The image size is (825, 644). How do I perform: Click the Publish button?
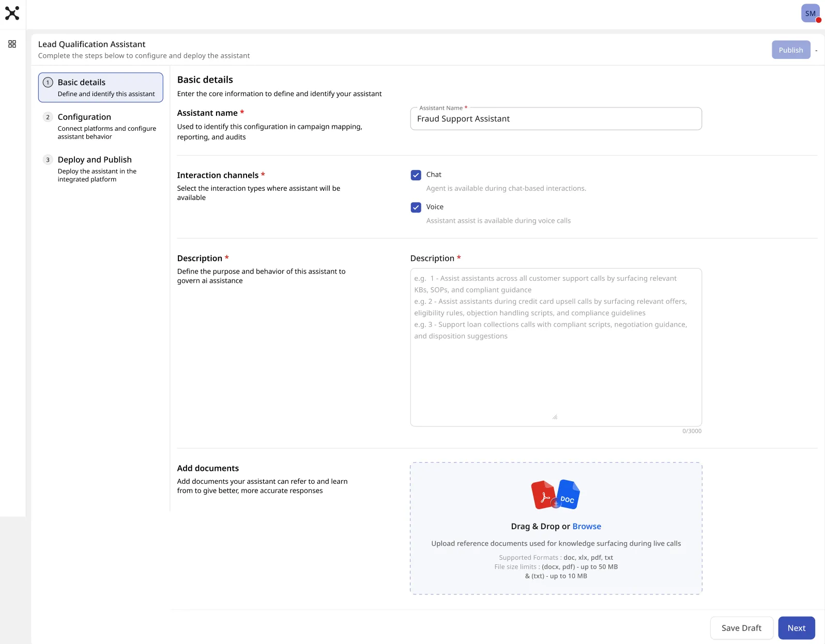tap(791, 50)
